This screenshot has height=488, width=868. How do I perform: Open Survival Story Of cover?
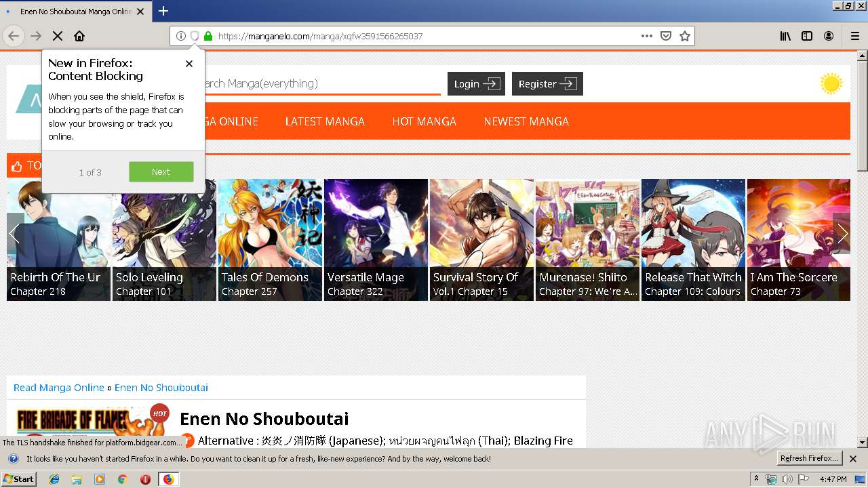pyautogui.click(x=481, y=239)
